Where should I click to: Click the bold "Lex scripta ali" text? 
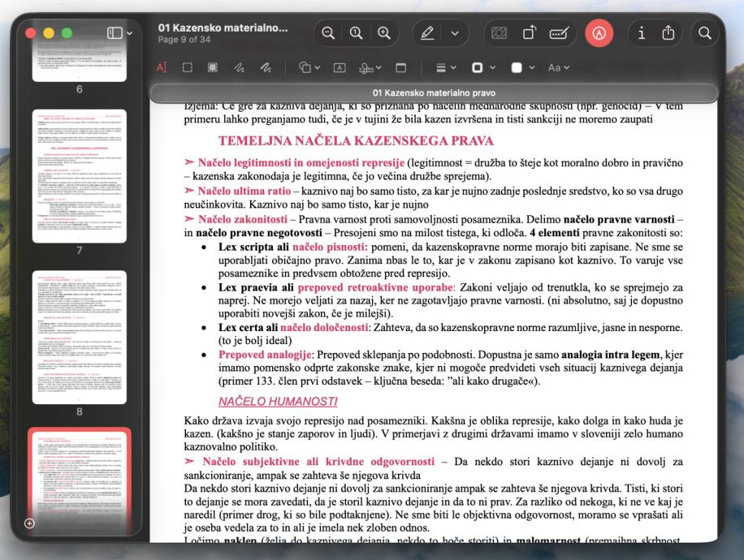pos(253,247)
